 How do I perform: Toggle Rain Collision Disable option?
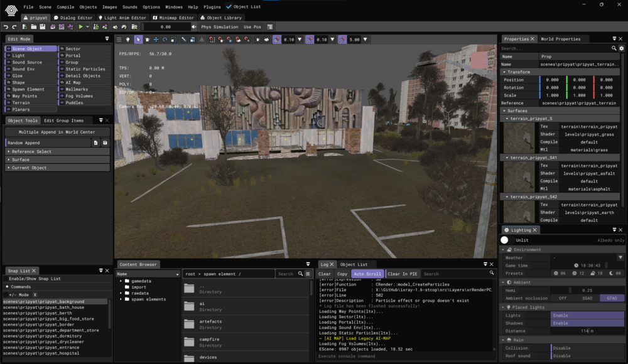[x=587, y=348]
